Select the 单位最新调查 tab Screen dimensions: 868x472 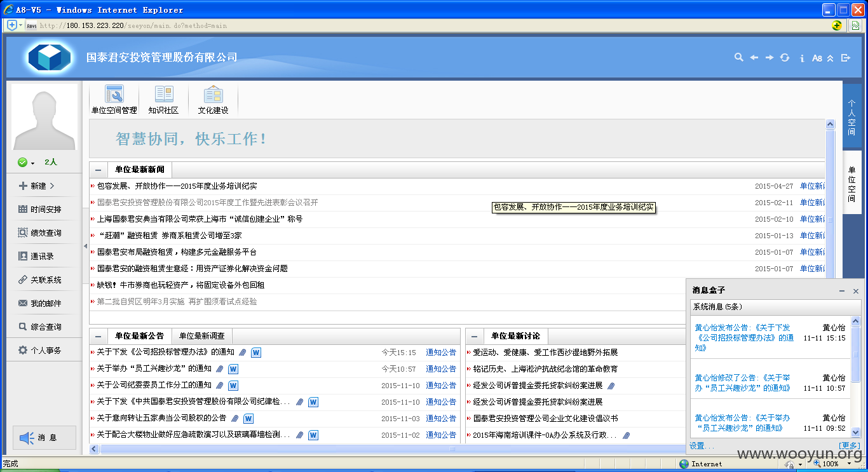pos(201,336)
